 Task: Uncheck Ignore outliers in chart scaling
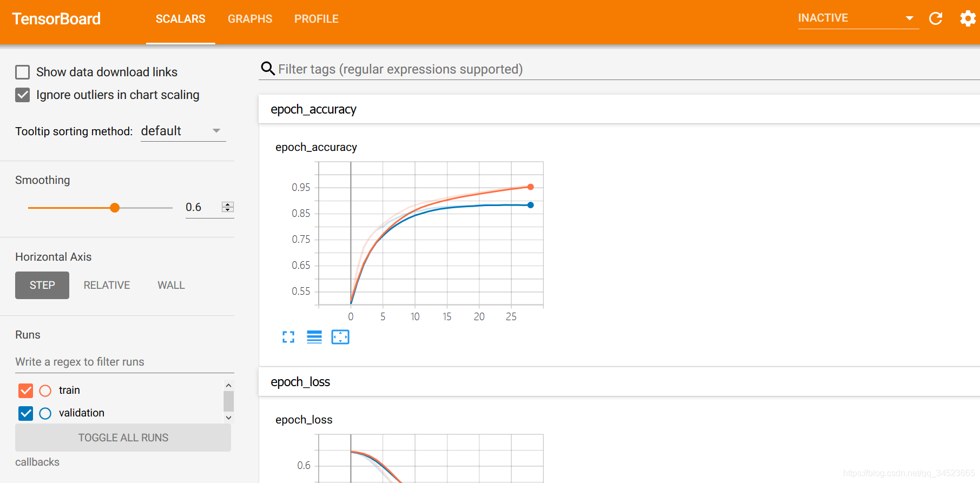click(23, 95)
